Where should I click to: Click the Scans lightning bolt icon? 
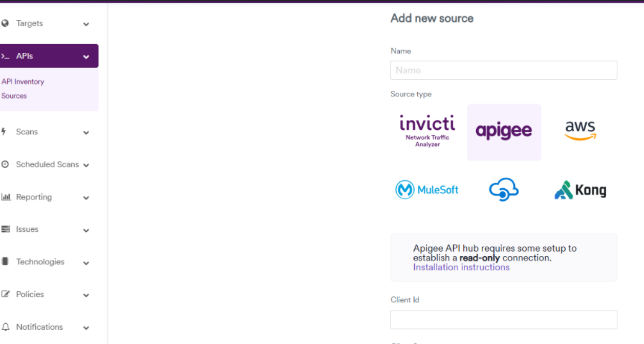click(x=6, y=132)
